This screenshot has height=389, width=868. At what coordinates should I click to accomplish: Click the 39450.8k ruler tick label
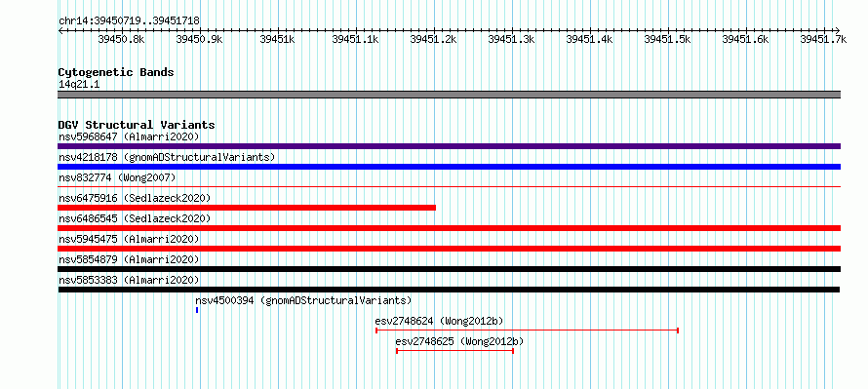[121, 39]
